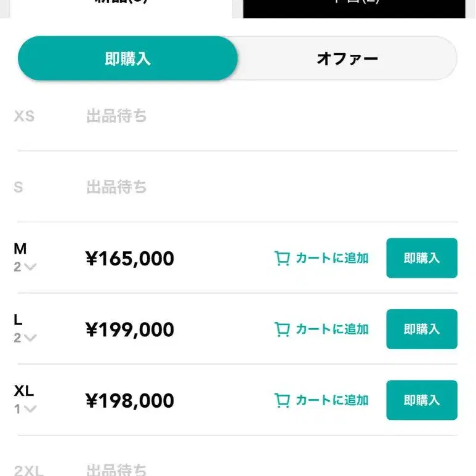Add size M to cart via cart icon

tap(282, 259)
